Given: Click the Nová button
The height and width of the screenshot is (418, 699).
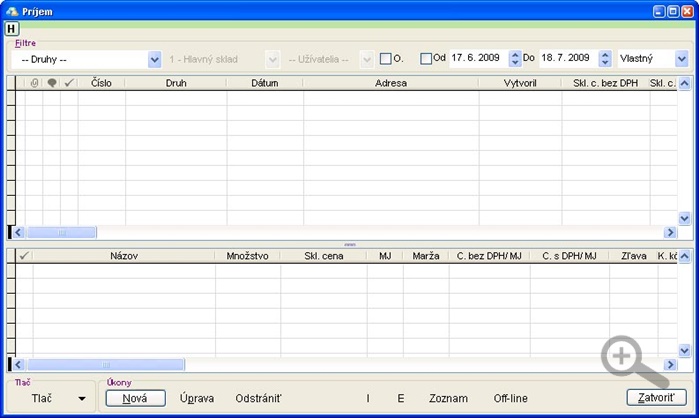Looking at the screenshot, I should (x=136, y=398).
